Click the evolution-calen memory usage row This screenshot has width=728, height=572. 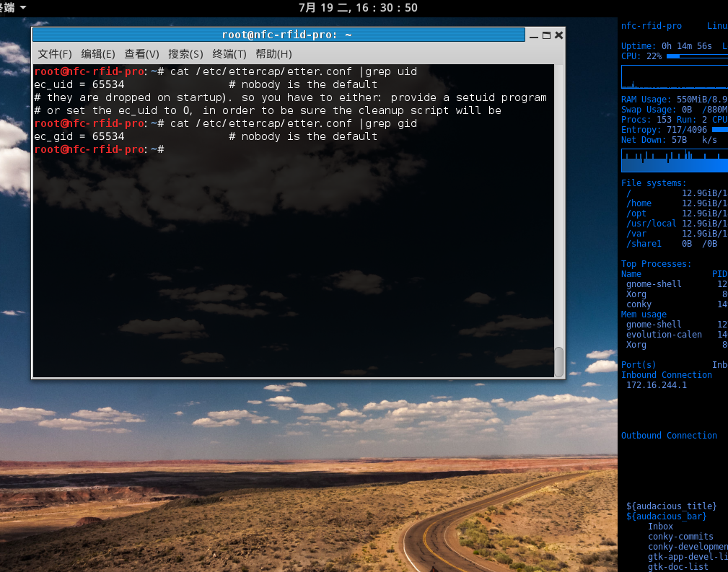click(677, 335)
